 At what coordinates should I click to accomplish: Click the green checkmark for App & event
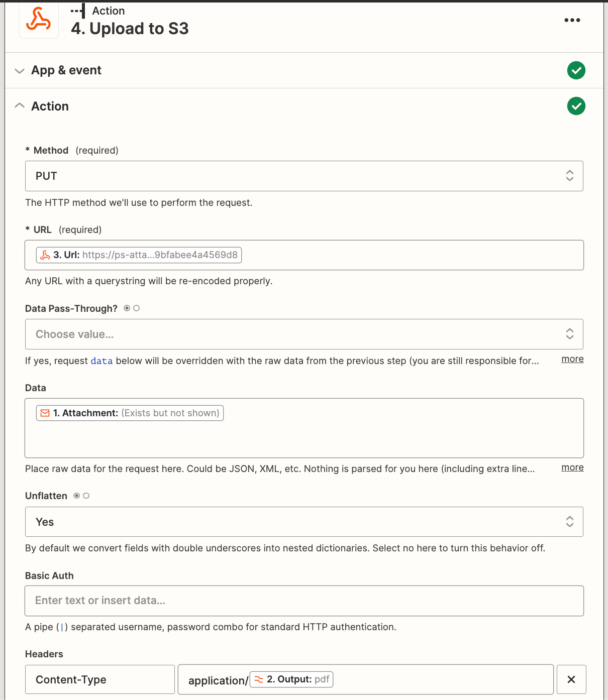click(x=576, y=70)
